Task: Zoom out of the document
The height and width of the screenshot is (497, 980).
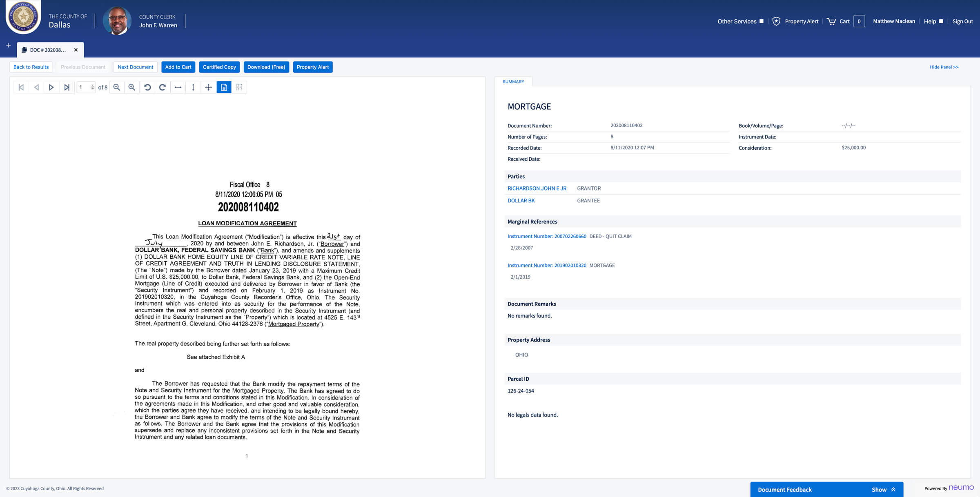Action: click(117, 87)
